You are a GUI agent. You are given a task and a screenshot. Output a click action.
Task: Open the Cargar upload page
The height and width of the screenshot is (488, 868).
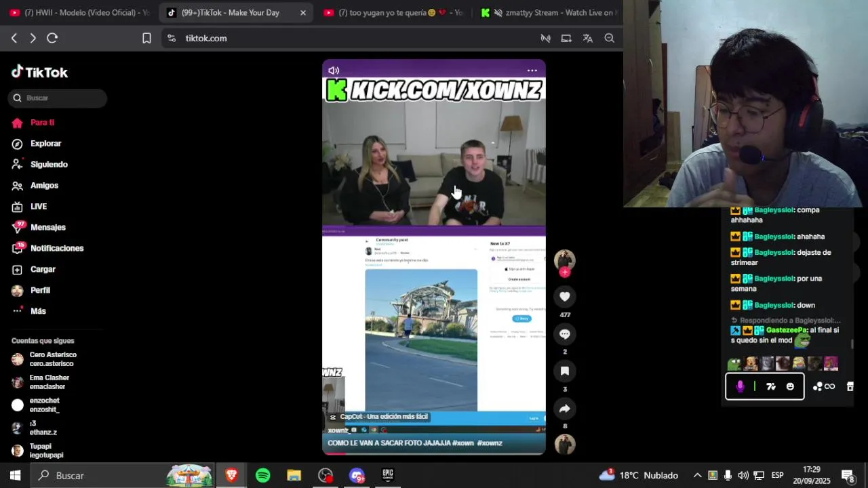pos(33,270)
